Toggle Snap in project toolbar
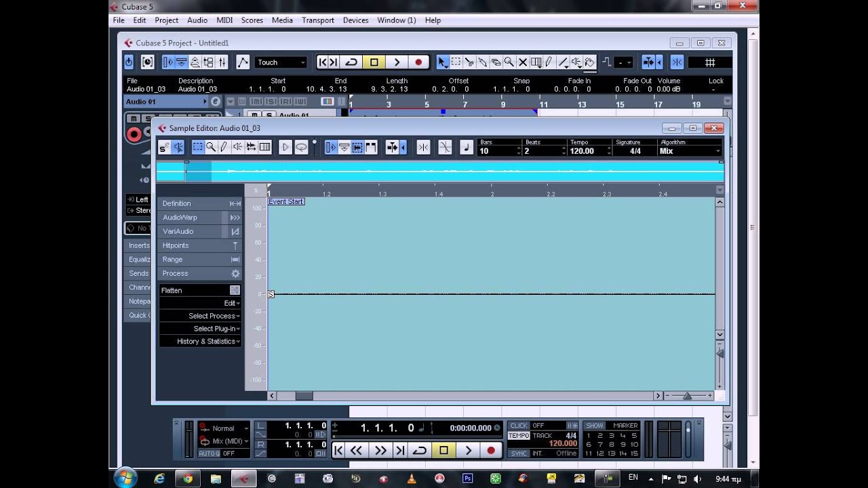 pos(677,62)
